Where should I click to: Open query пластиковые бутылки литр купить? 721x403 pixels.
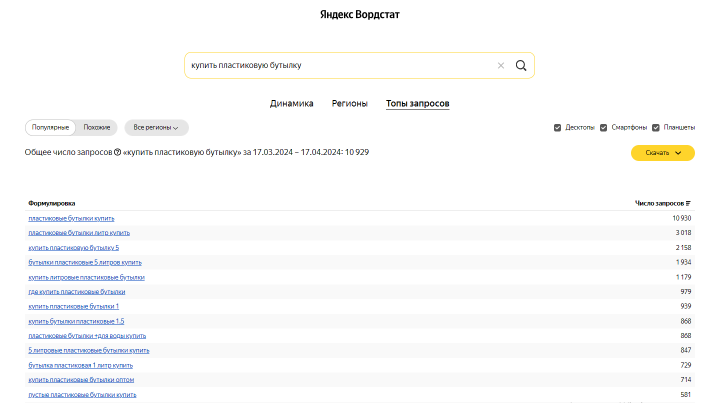[x=79, y=233]
